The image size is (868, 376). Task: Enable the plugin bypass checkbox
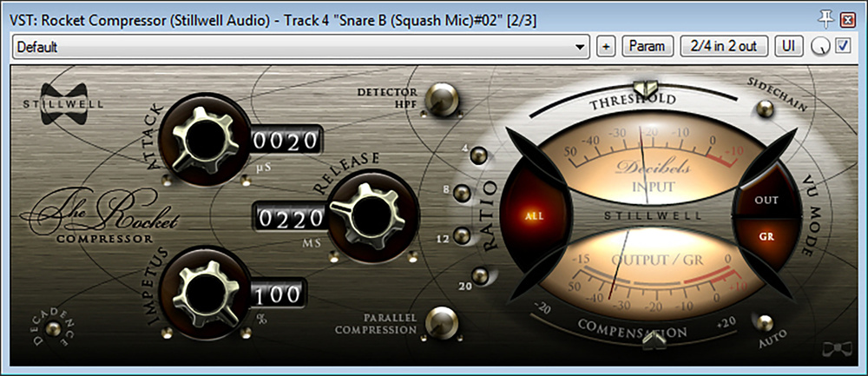841,46
